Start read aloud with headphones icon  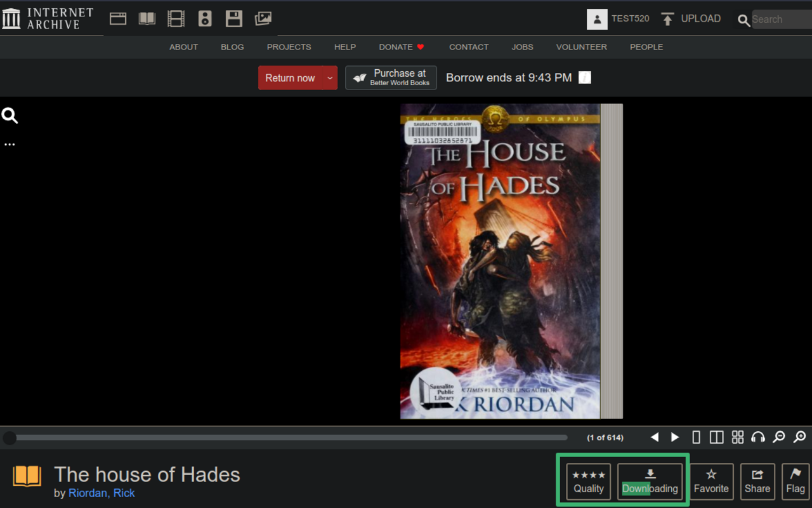[x=758, y=437]
